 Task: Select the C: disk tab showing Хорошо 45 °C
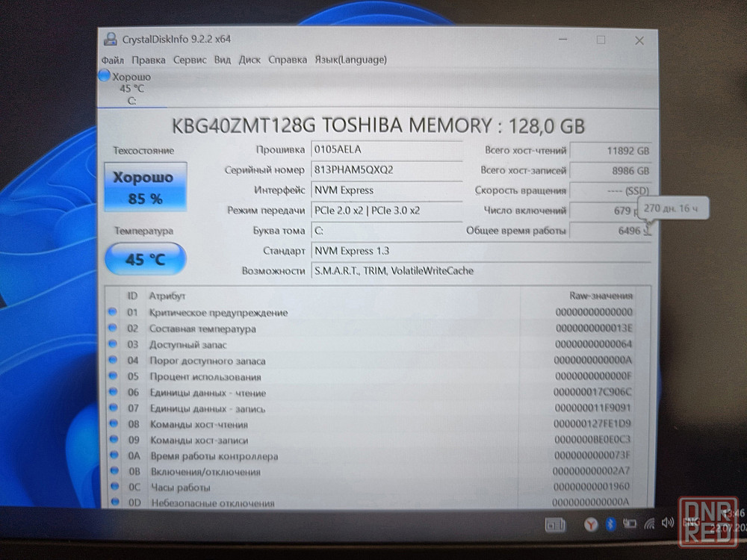(x=131, y=89)
